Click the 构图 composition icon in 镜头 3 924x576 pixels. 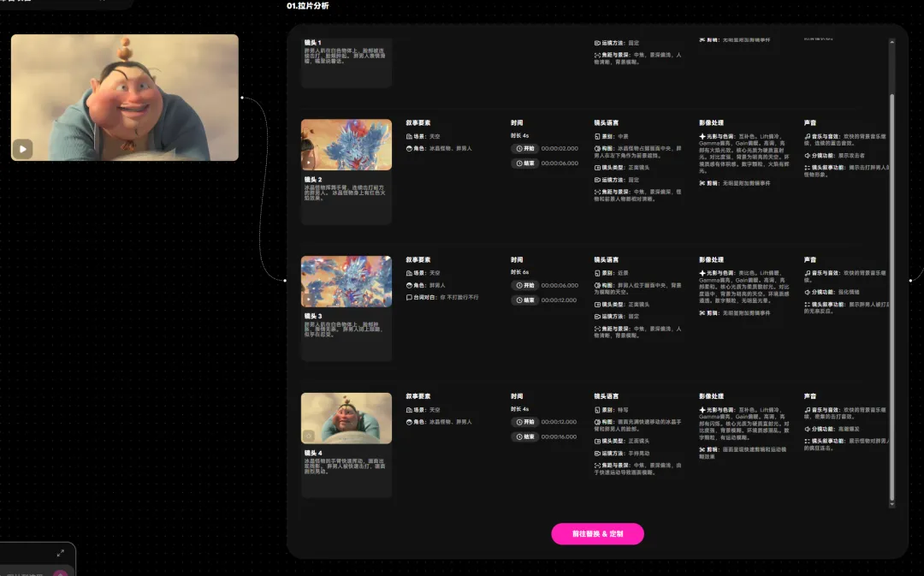(x=597, y=285)
